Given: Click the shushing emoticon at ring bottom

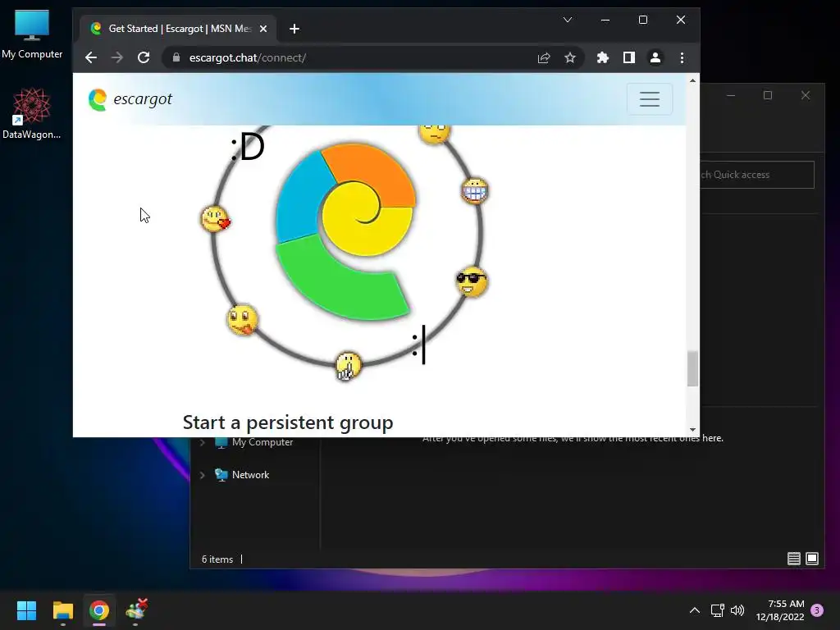Looking at the screenshot, I should (x=348, y=367).
